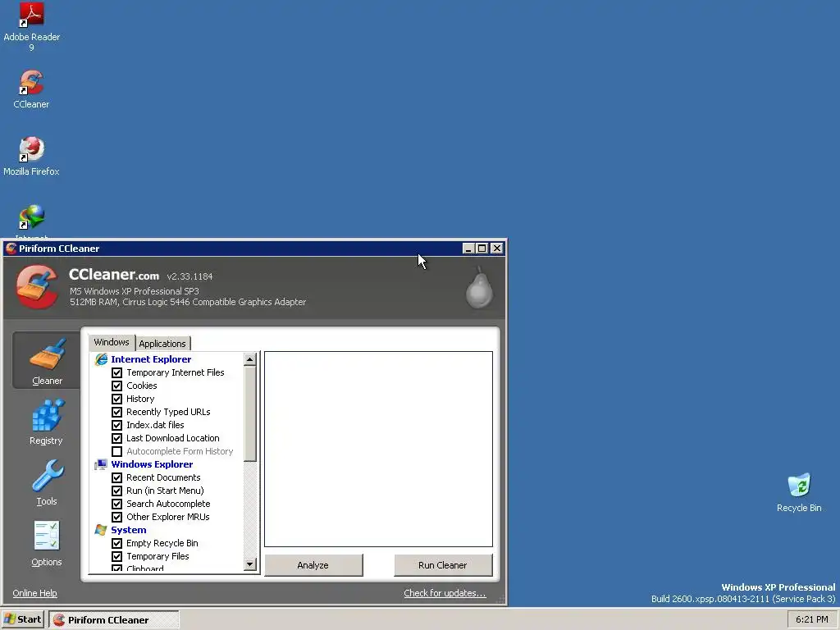The image size is (840, 630).
Task: Open the Options checklist section
Action: click(x=47, y=543)
